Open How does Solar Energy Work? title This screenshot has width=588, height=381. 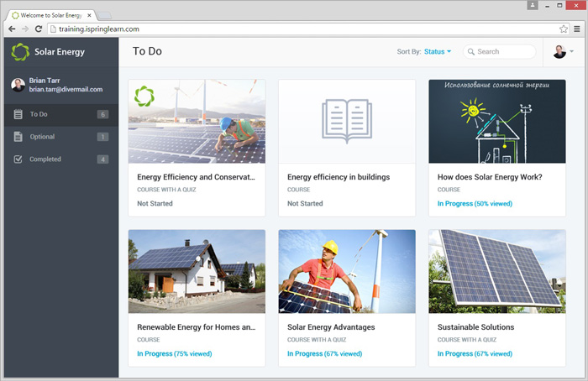point(490,177)
